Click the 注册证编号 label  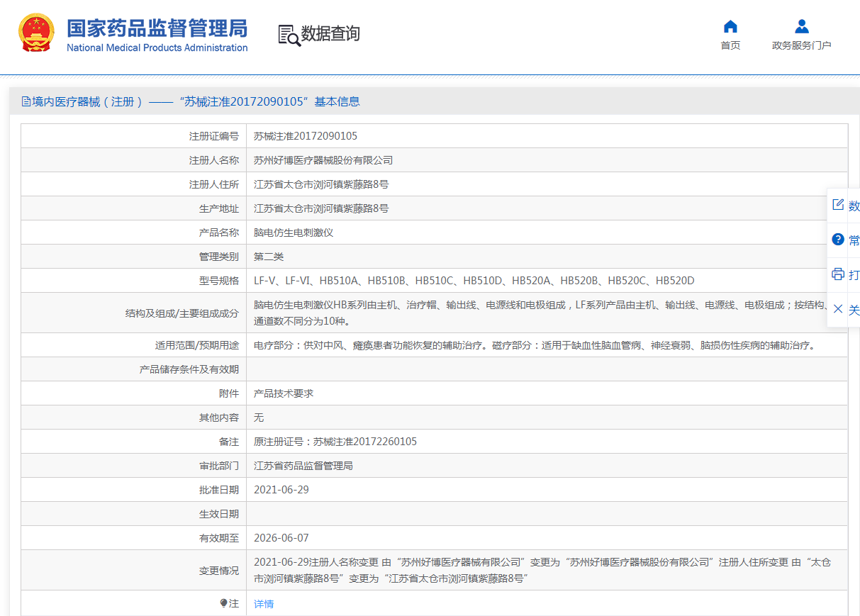(x=214, y=136)
